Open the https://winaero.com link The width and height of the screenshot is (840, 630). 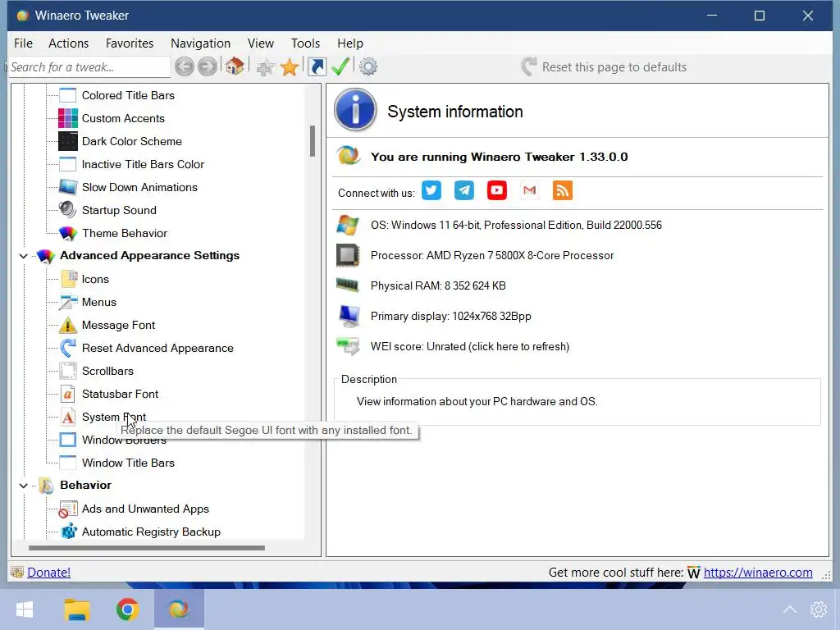pos(758,572)
